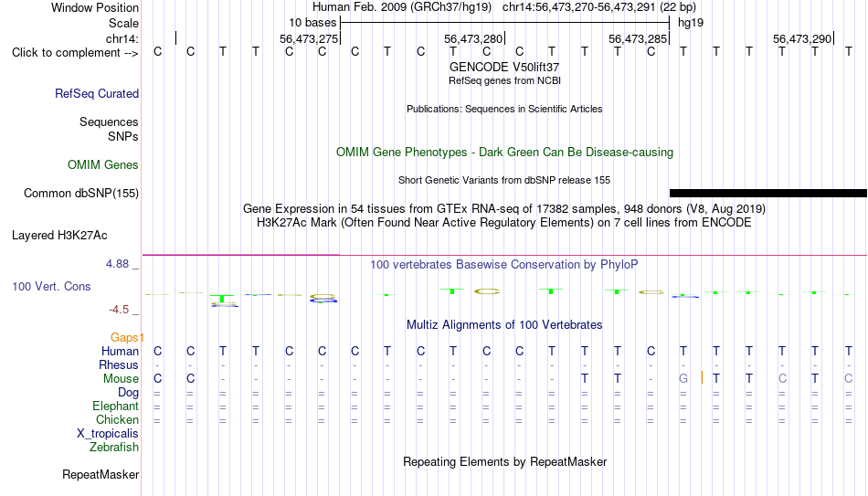Click the -4.5 conservation lower limit

click(119, 310)
